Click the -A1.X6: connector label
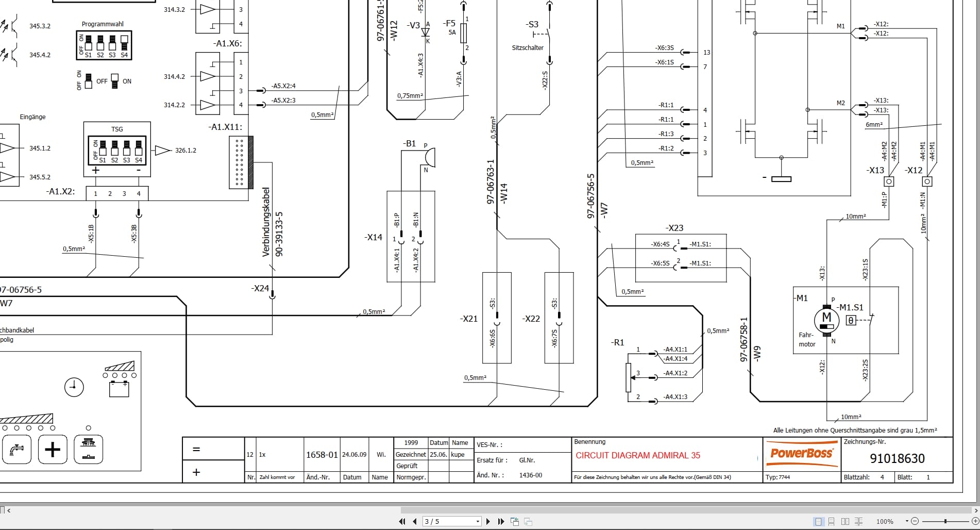This screenshot has height=530, width=980. point(227,43)
